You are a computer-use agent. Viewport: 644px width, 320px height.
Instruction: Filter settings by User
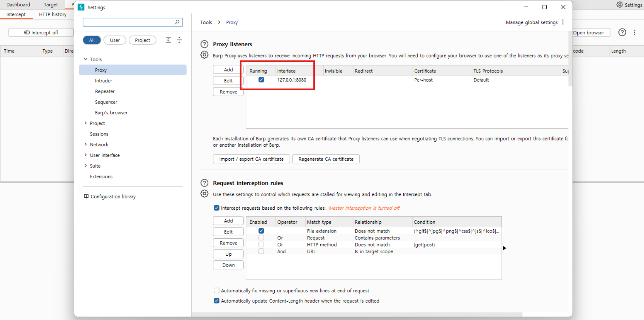point(115,40)
